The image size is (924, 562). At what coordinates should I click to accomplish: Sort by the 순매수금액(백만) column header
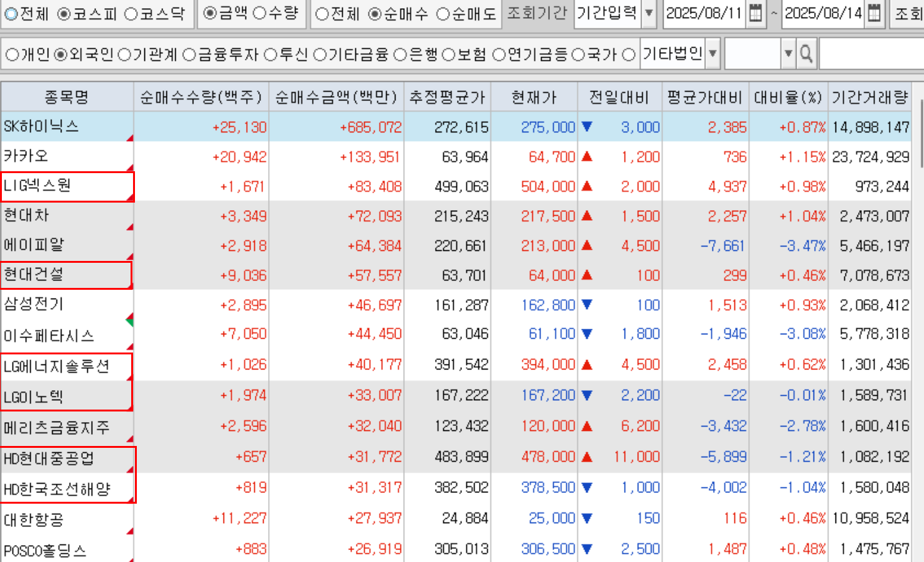336,97
